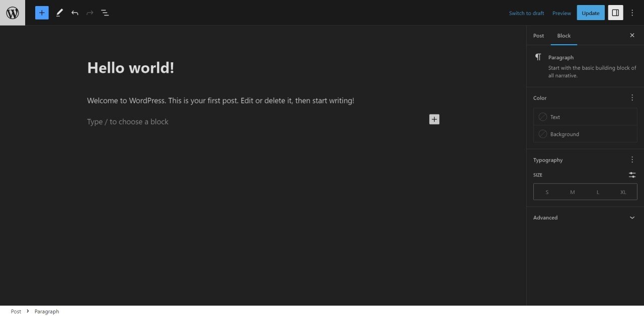Switch to the Post tab
Image resolution: width=644 pixels, height=316 pixels.
point(538,36)
